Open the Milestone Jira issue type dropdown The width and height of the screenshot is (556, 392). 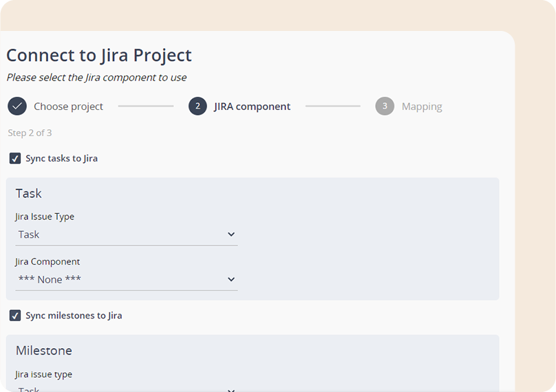(127, 389)
